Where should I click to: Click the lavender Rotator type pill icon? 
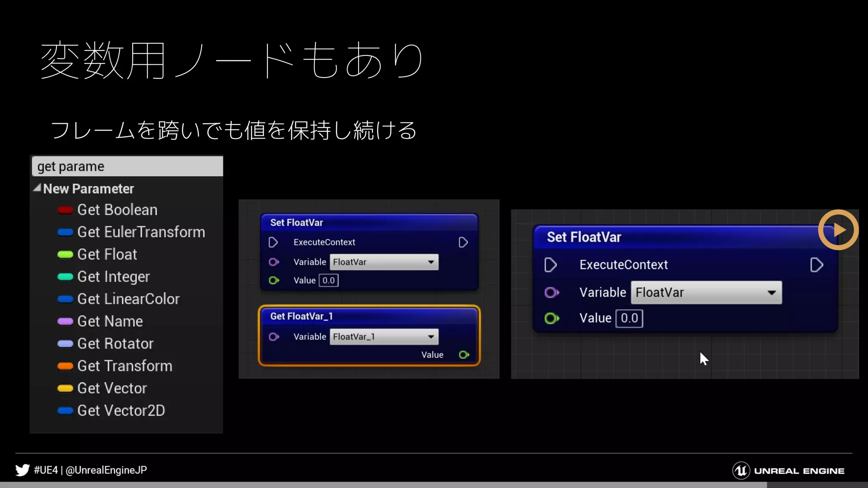65,344
